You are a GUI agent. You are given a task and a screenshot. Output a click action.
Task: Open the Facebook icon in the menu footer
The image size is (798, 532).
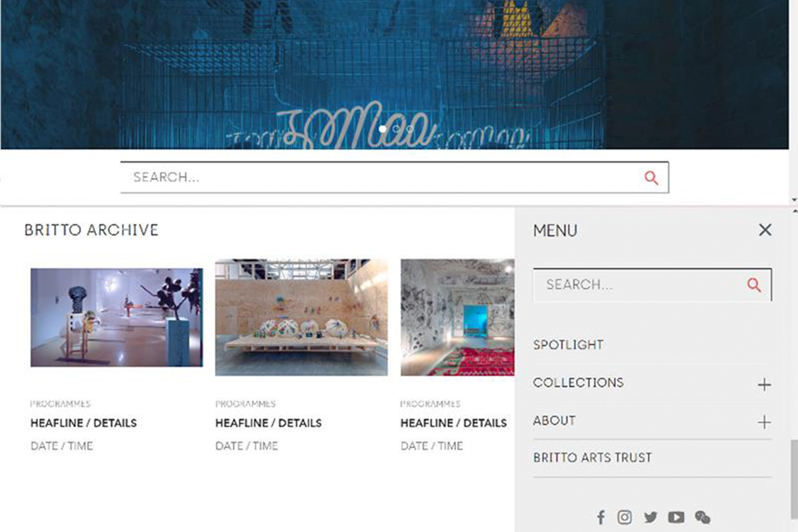pyautogui.click(x=601, y=517)
